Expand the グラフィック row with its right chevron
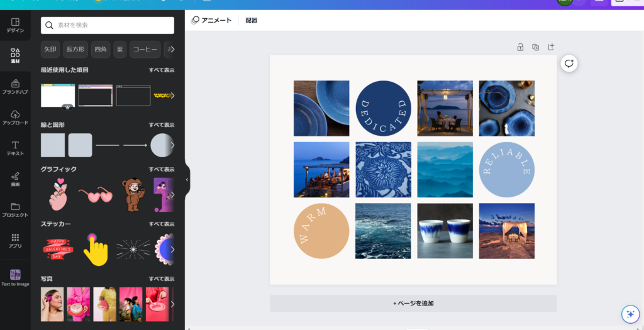Viewport: 644px width, 330px height. tap(172, 195)
